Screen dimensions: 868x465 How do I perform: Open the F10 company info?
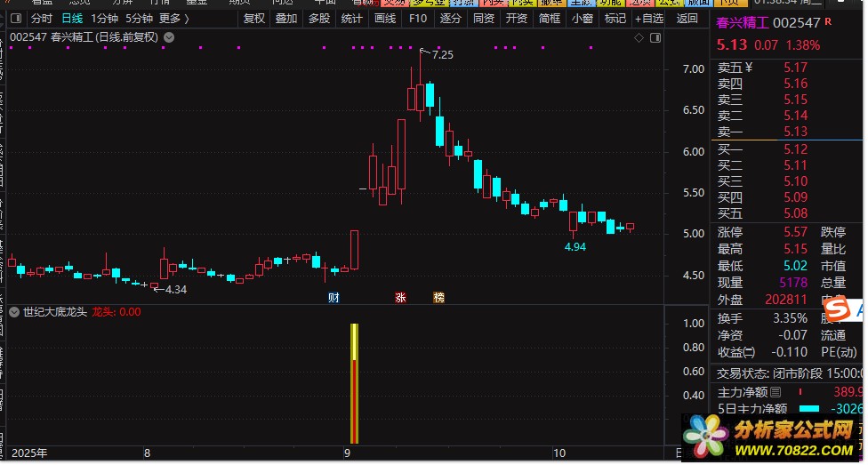tap(417, 18)
